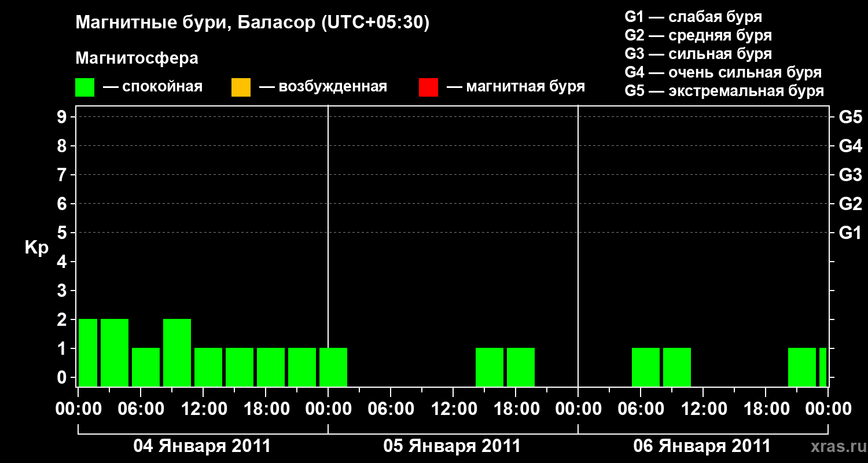The height and width of the screenshot is (463, 868).
Task: Select the 'G1 — слабая буря' legend line
Action: pyautogui.click(x=693, y=17)
